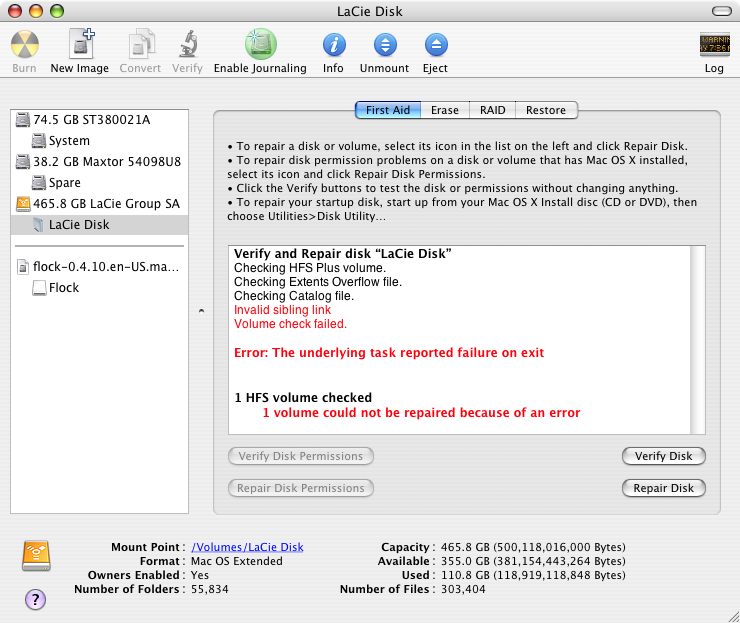Select the 74.5 GB ST380021A drive

[x=99, y=120]
